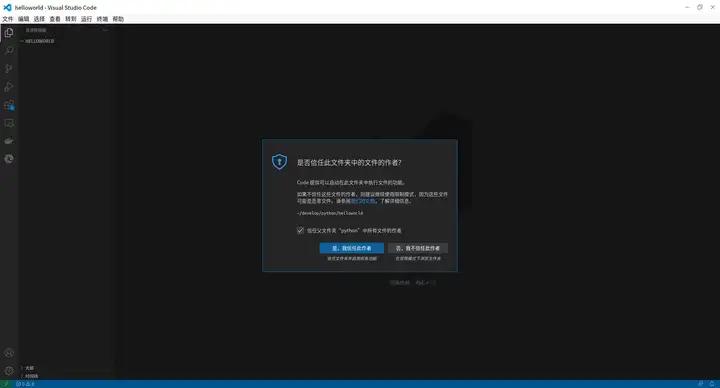Image resolution: width=720 pixels, height=388 pixels.
Task: Open the 帮助 (Help) menu
Action: (118, 19)
